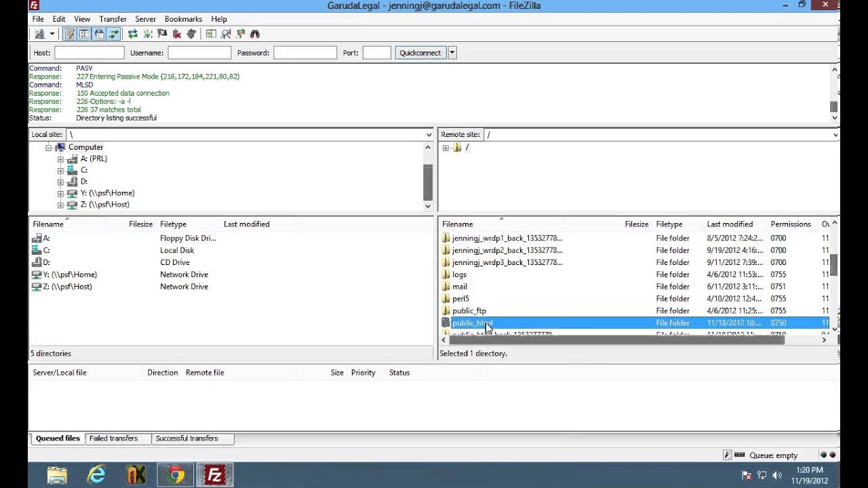Select the C: Local Disk icon in the local list
Viewport: 868px width, 488px height.
tap(37, 250)
